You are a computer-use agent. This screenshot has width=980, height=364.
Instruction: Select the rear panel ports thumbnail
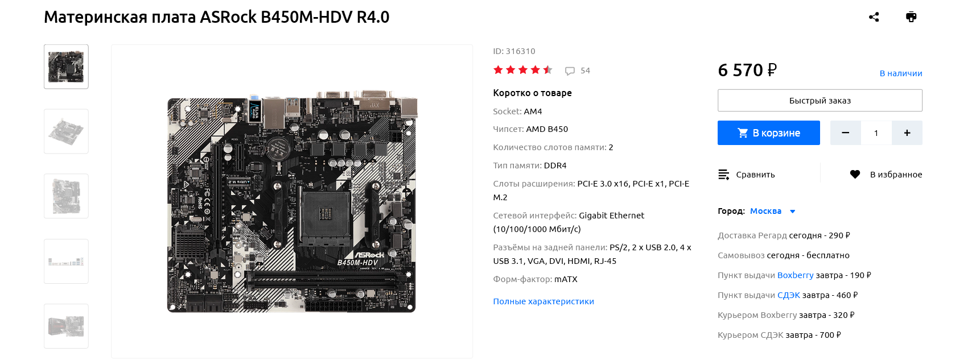point(66,262)
